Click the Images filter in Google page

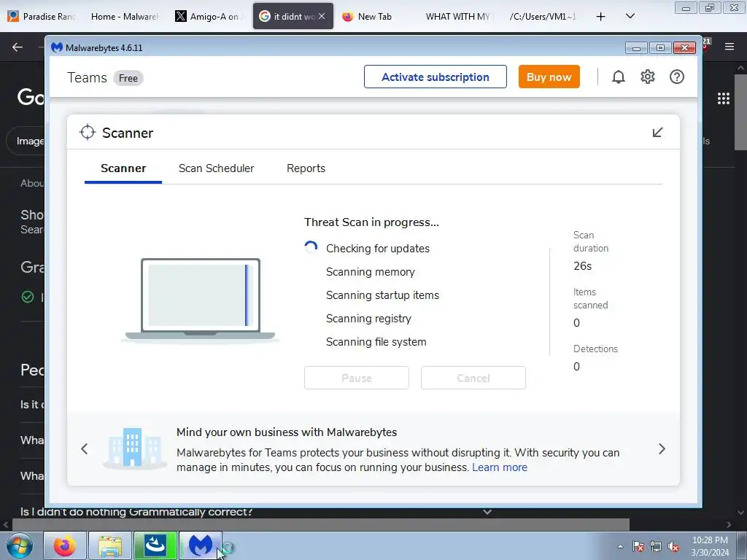[x=27, y=141]
